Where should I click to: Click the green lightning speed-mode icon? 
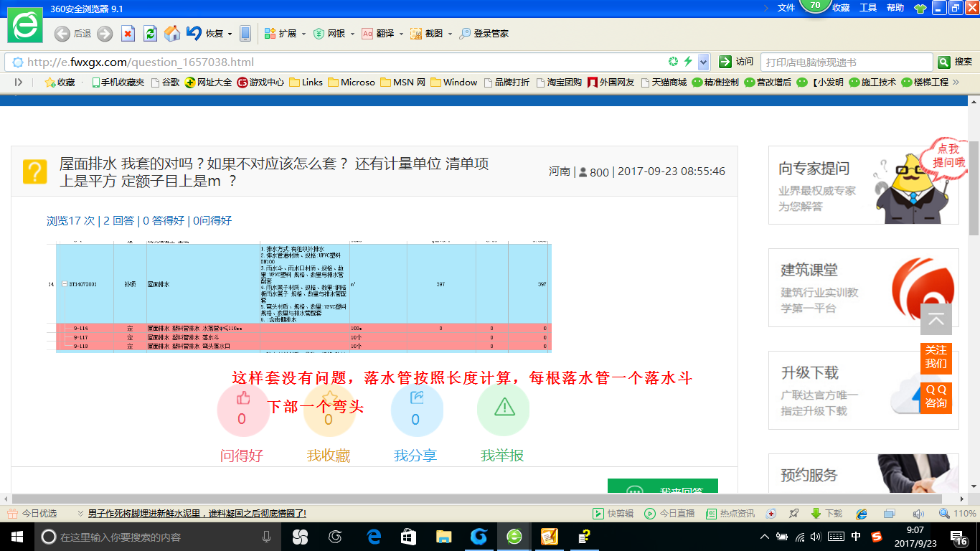coord(688,62)
